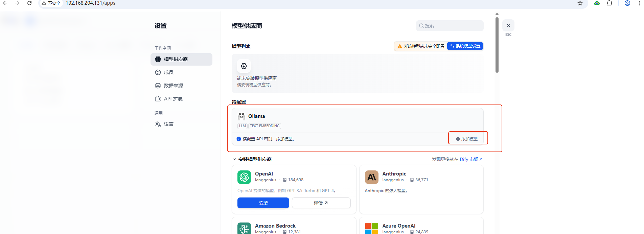Close settings with the X button
Screen dimensions: 644x234
coord(508,25)
